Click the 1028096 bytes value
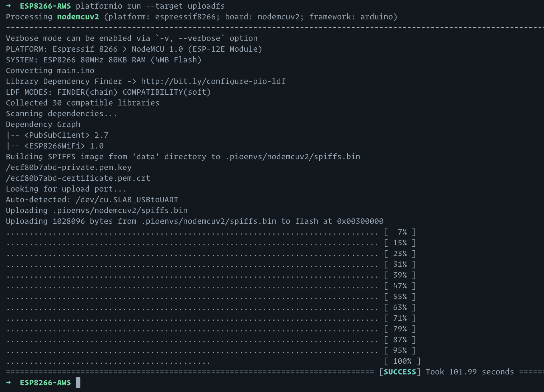 click(69, 221)
